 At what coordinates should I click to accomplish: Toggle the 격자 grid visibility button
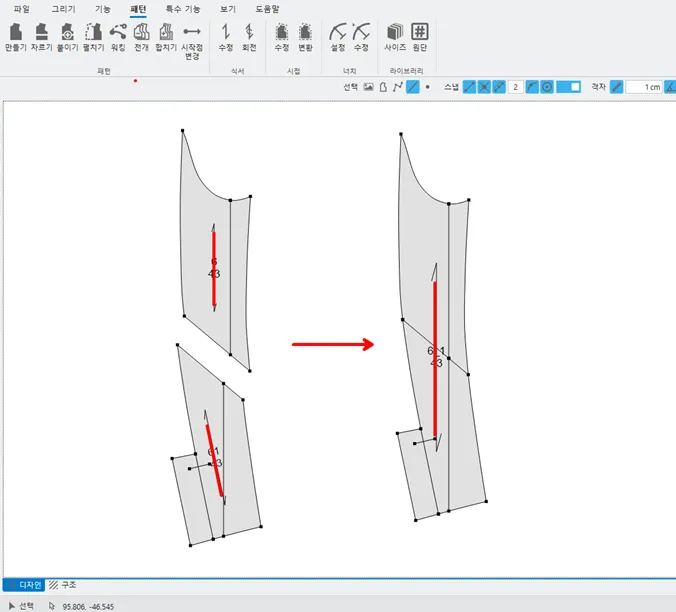click(x=617, y=87)
